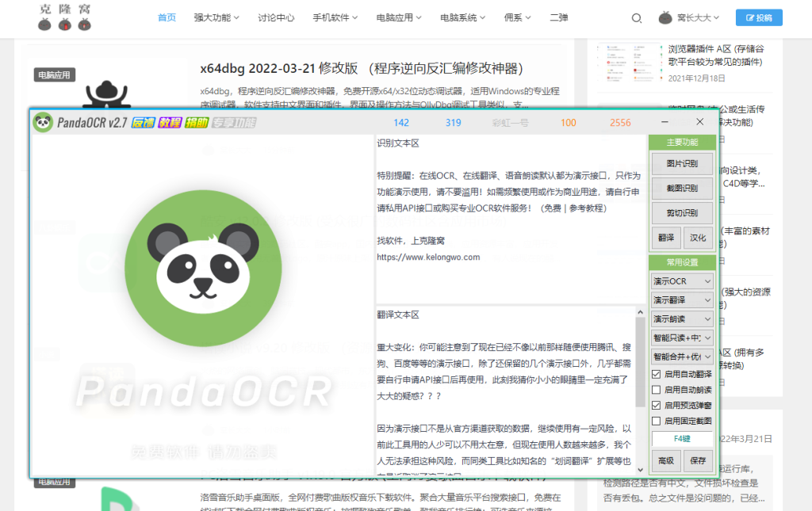Image resolution: width=812 pixels, height=511 pixels.
Task: Expand the 电脑应用 nav menu
Action: pyautogui.click(x=399, y=17)
